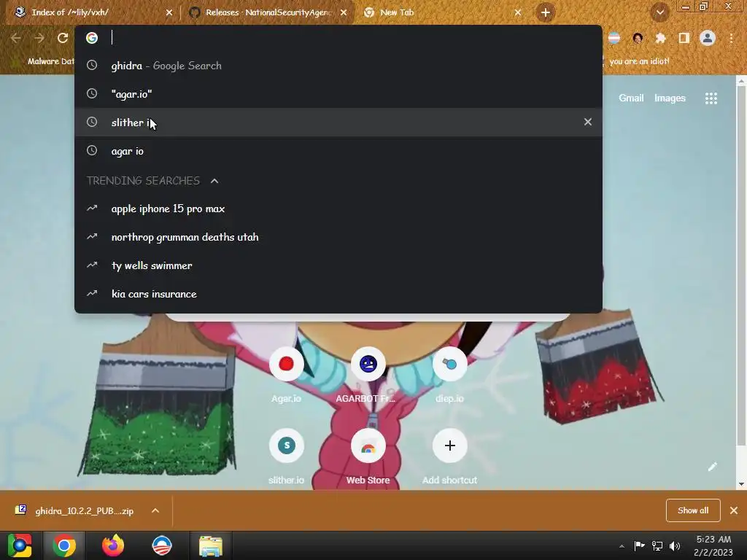Reload the page with the refresh icon
Image resolution: width=747 pixels, height=560 pixels.
[x=63, y=38]
